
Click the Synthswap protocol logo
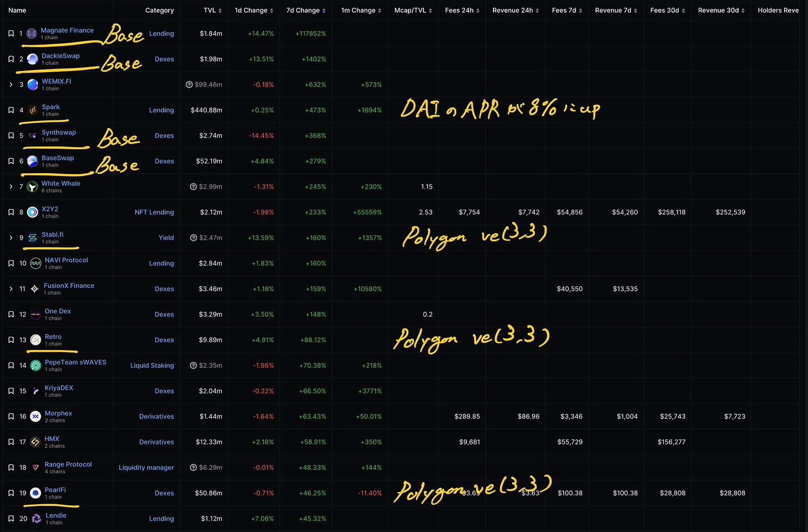pyautogui.click(x=33, y=136)
